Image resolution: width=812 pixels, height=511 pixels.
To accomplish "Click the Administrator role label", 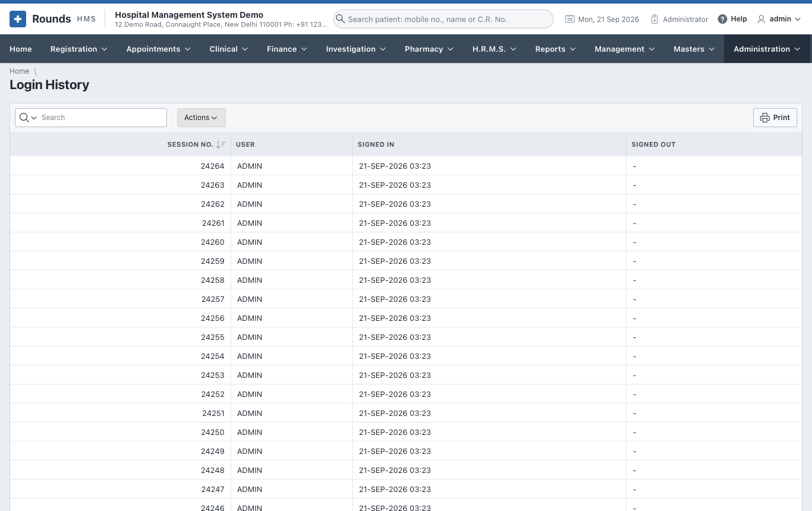I will click(x=685, y=19).
